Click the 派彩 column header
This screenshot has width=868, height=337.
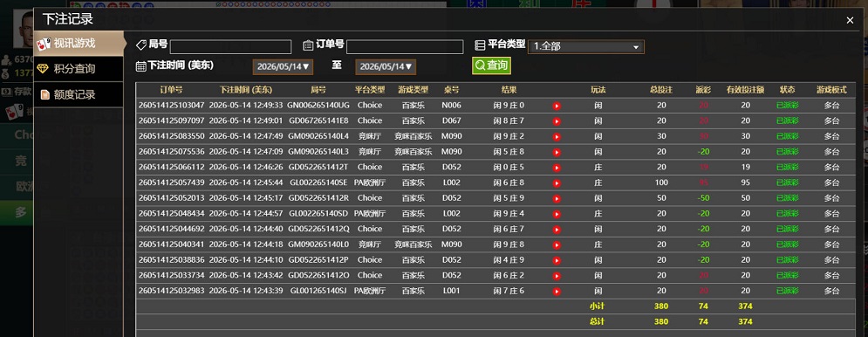(x=703, y=90)
